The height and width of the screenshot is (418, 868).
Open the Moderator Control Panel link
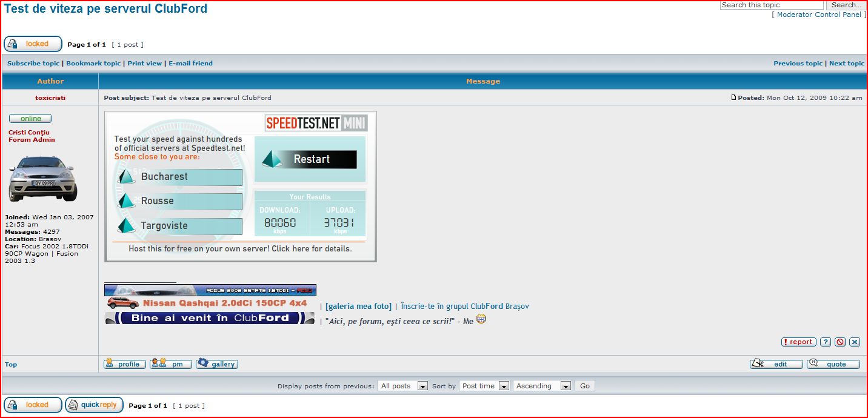coord(818,15)
